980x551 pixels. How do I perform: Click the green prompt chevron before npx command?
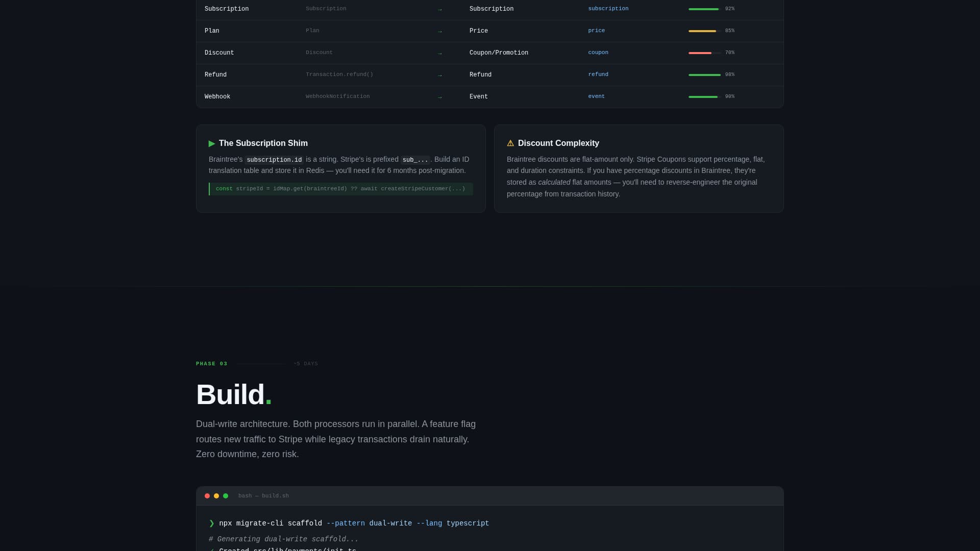click(212, 523)
